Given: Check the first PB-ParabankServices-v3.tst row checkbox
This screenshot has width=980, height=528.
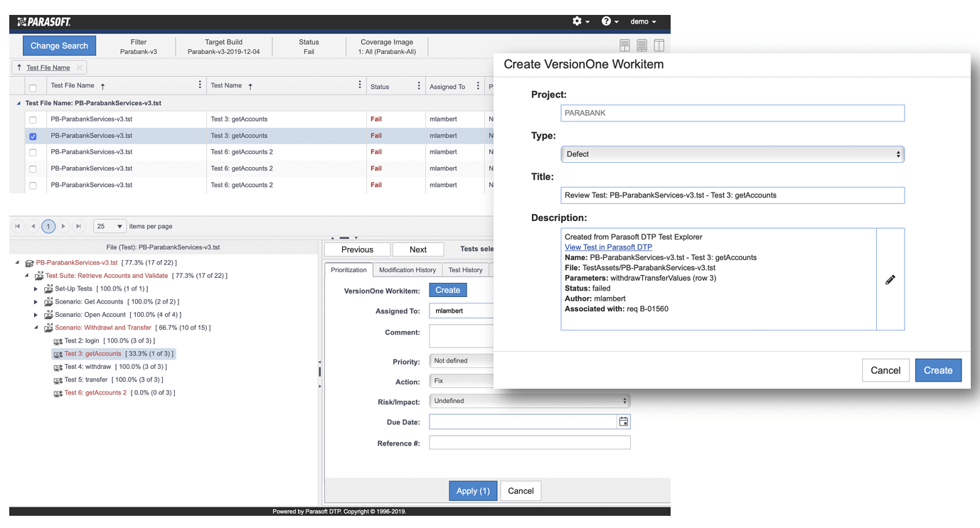Looking at the screenshot, I should coord(32,119).
